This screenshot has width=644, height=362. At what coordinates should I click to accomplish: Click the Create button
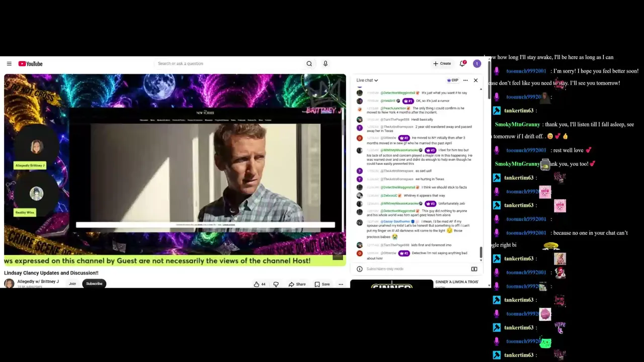pos(442,64)
